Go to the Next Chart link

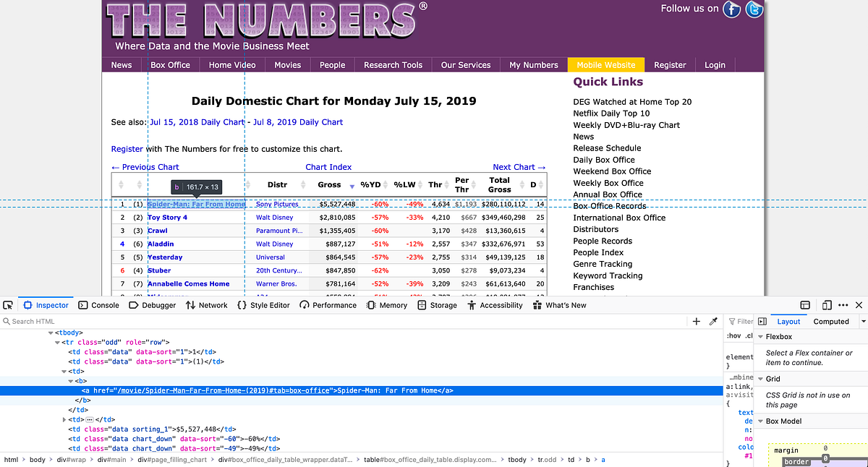[519, 167]
